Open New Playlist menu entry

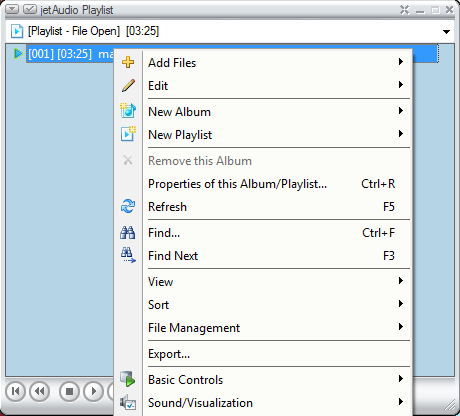tap(263, 135)
